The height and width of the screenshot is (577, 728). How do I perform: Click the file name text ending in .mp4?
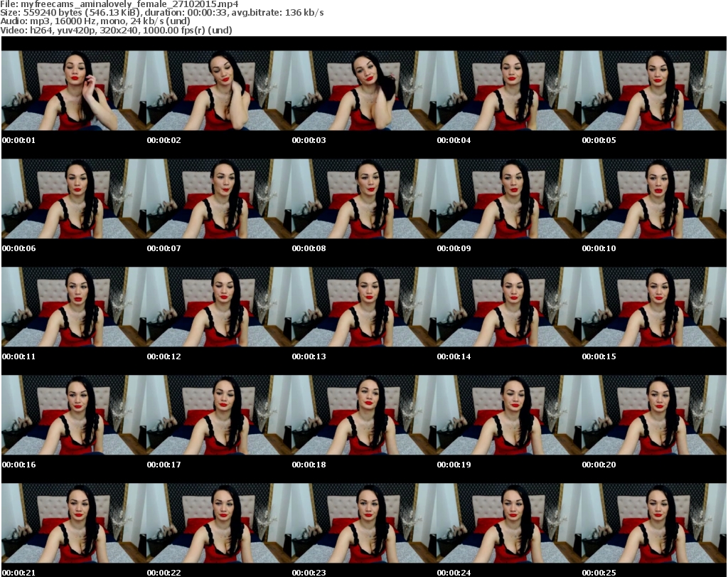point(129,4)
